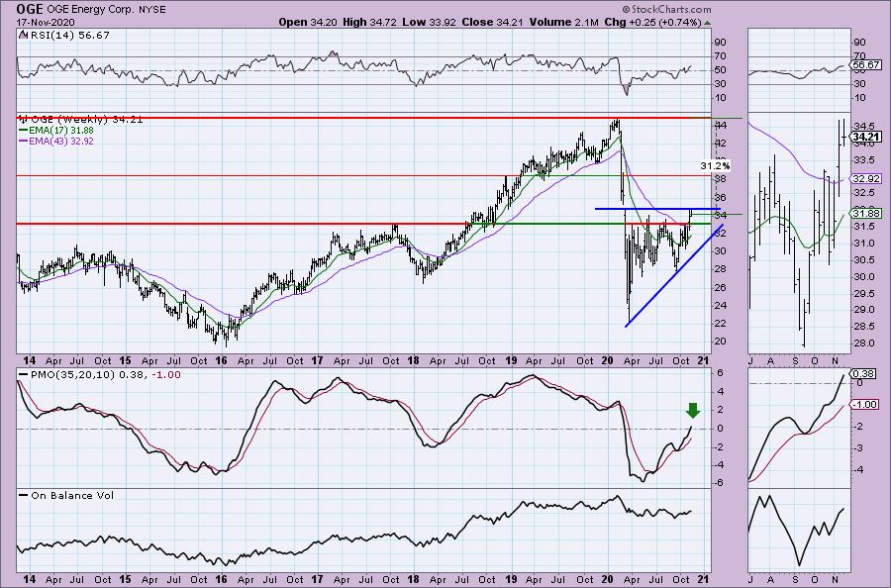Click the '31.2%' annotation label
Screen dimensions: 891x588
(x=715, y=166)
